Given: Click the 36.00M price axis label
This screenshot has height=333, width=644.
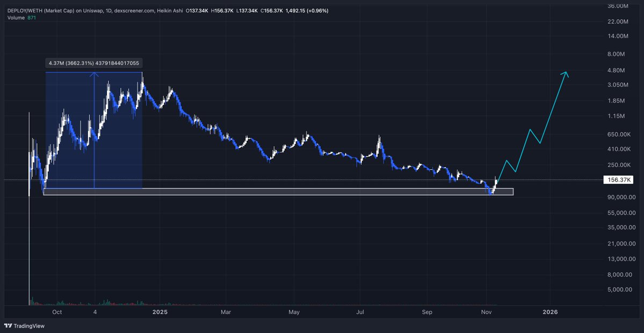Looking at the screenshot, I should (619, 6).
